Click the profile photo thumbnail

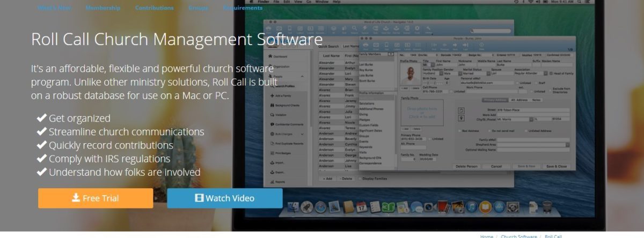pyautogui.click(x=411, y=74)
